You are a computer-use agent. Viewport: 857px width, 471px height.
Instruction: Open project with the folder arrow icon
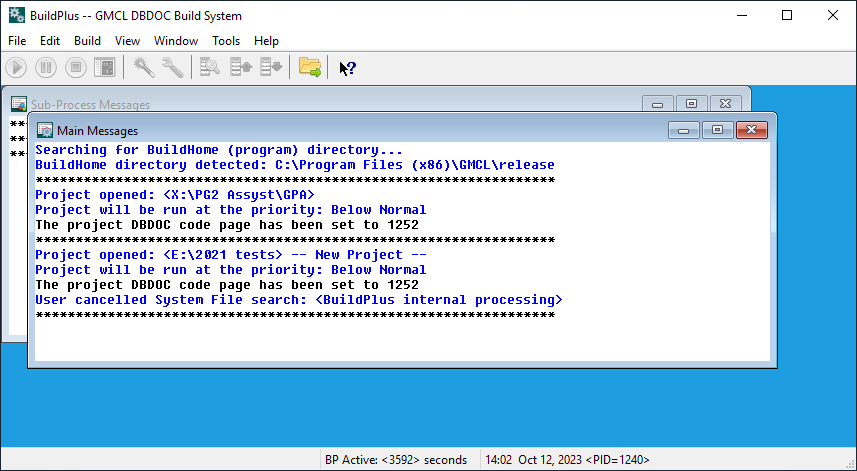click(310, 68)
